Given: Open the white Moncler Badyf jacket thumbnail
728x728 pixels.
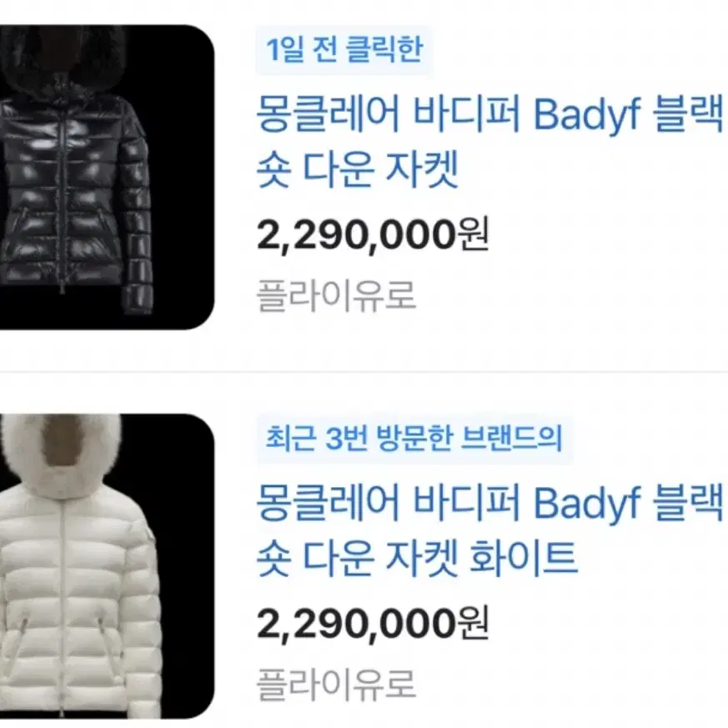Looking at the screenshot, I should point(107,566).
